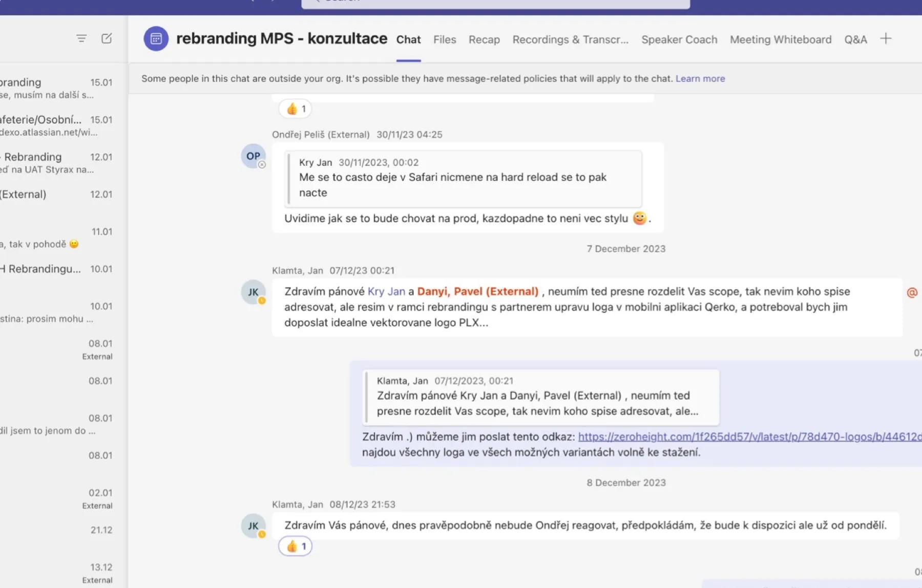
Task: Open the External chat dated 02.01
Action: point(56,499)
